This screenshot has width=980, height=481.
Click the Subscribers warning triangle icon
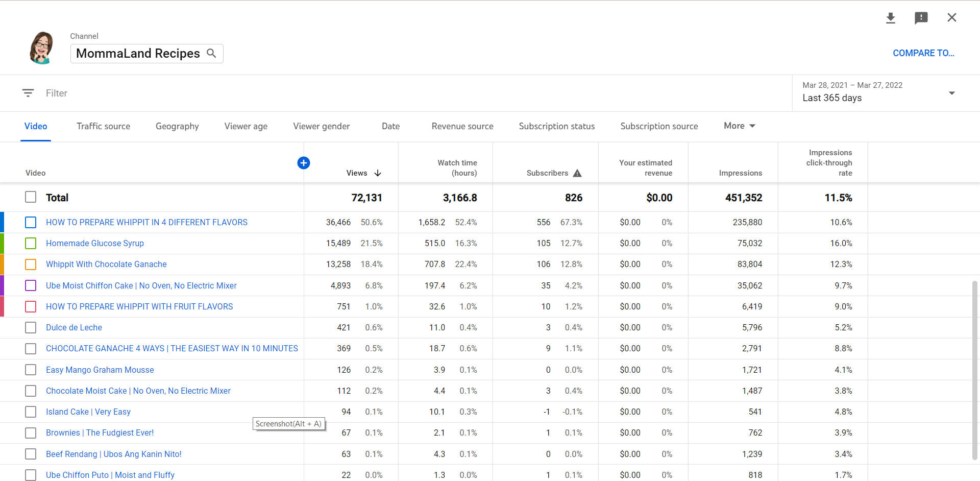tap(577, 173)
